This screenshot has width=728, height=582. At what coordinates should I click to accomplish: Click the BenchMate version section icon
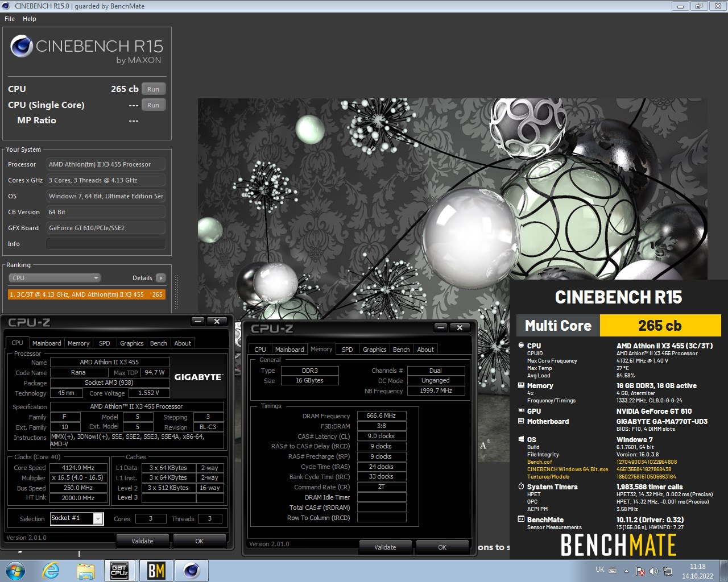point(521,519)
